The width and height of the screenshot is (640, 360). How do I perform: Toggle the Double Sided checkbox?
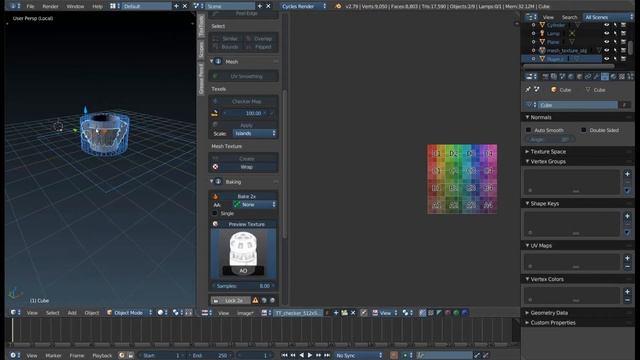tap(584, 130)
